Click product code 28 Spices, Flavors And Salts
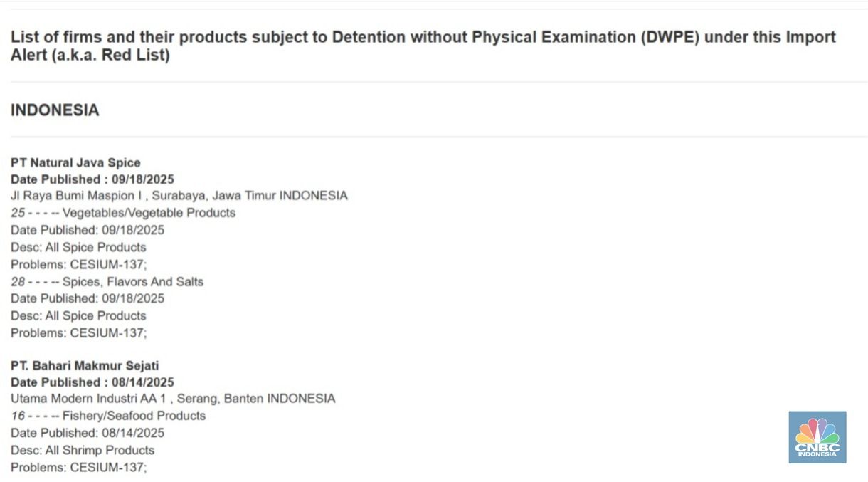The height and width of the screenshot is (482, 868). 107,282
